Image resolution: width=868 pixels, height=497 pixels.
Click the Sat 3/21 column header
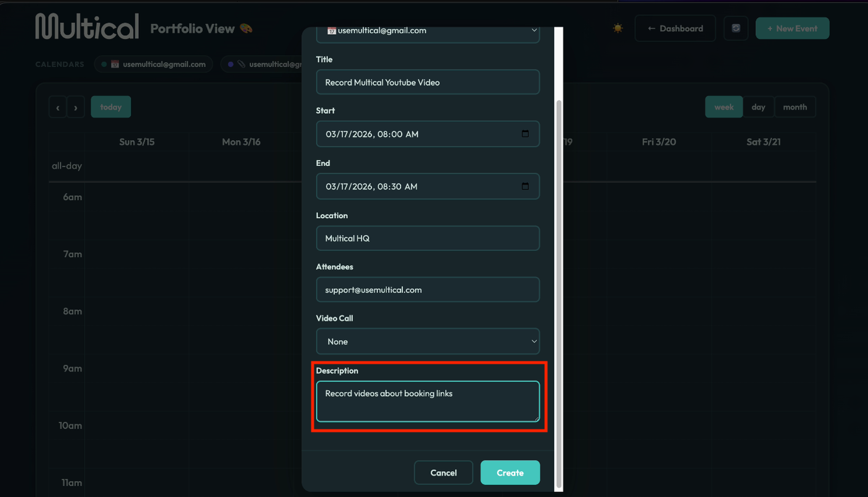763,142
